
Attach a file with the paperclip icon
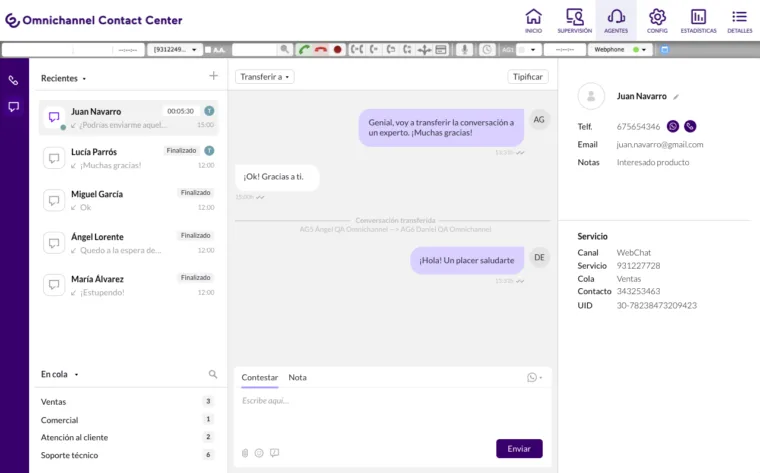[x=245, y=453]
